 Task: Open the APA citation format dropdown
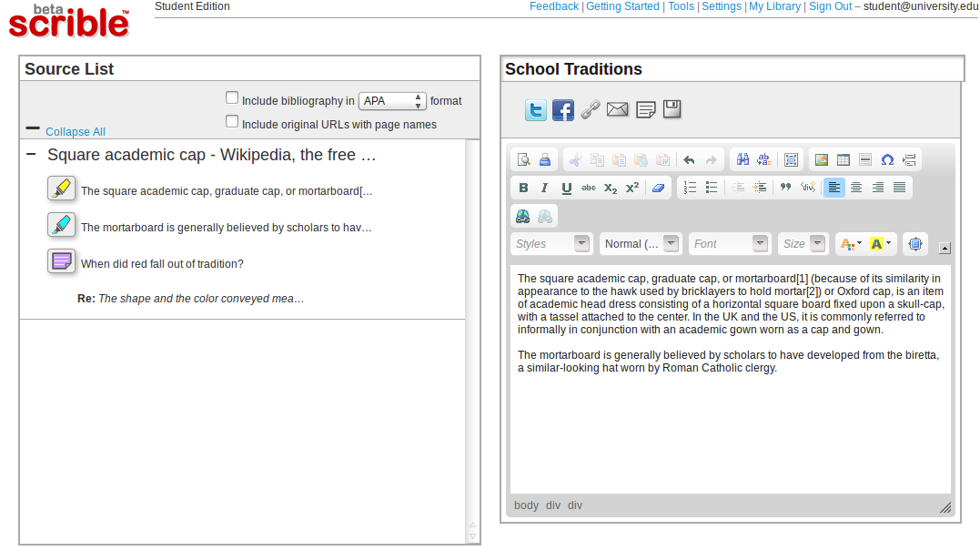tap(392, 101)
